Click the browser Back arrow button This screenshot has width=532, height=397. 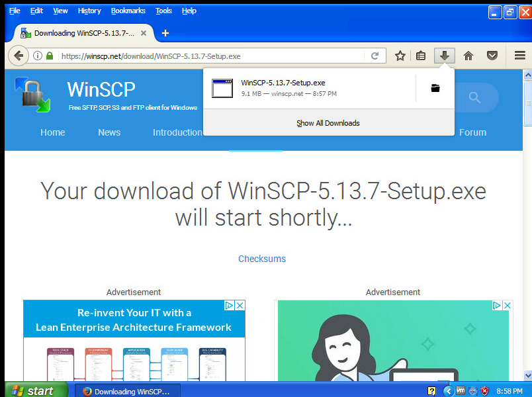coord(19,56)
